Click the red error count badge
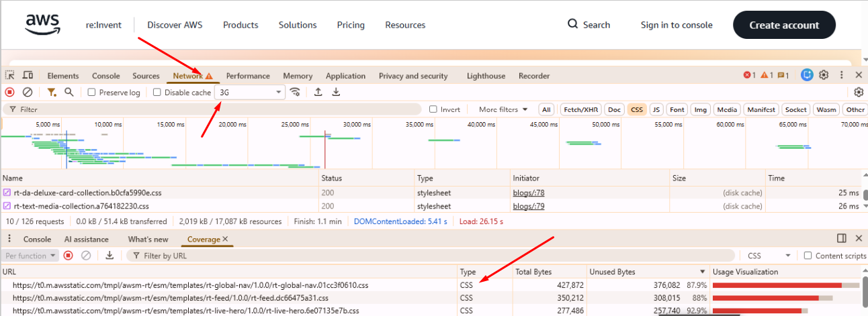Viewport: 868px width, 316px height. click(x=749, y=75)
